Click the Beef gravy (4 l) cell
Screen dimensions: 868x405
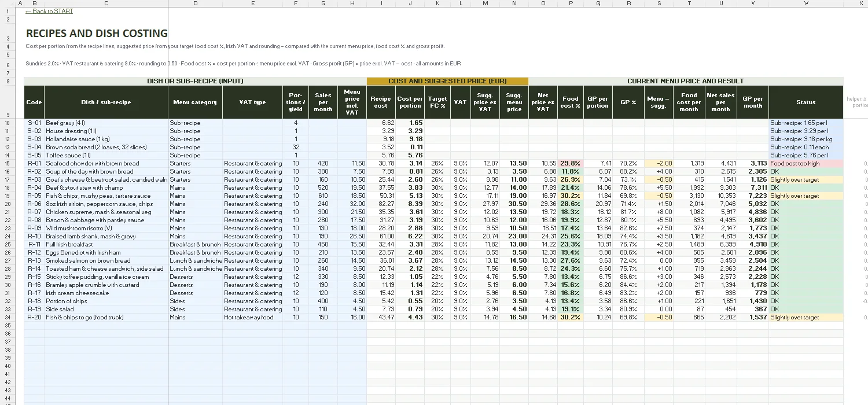(x=106, y=123)
